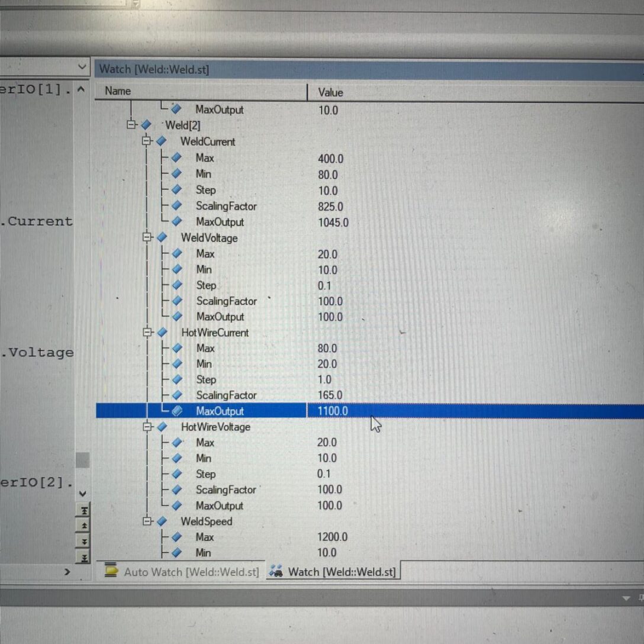This screenshot has width=644, height=644.
Task: Select the WeldCurrent Step row
Action: click(x=369, y=190)
